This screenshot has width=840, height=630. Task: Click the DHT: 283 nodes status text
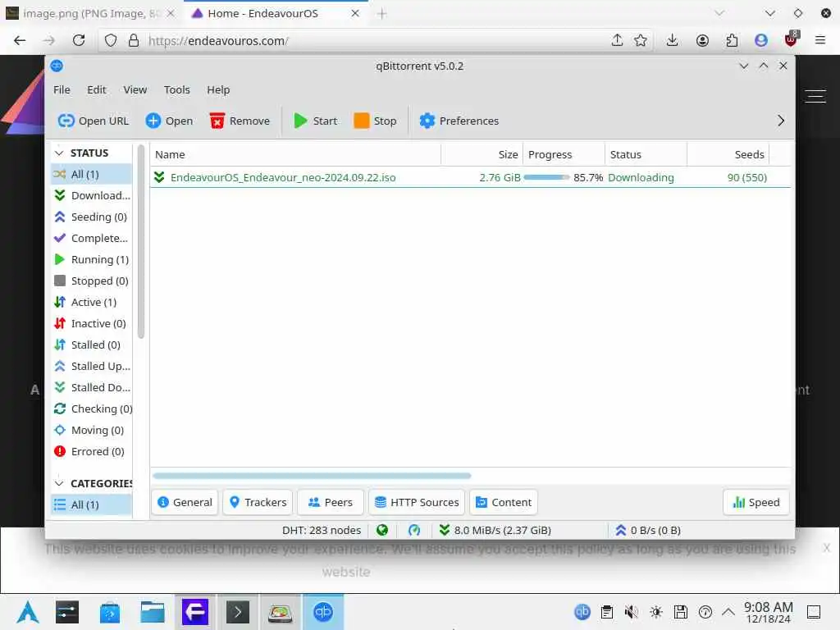pyautogui.click(x=322, y=530)
